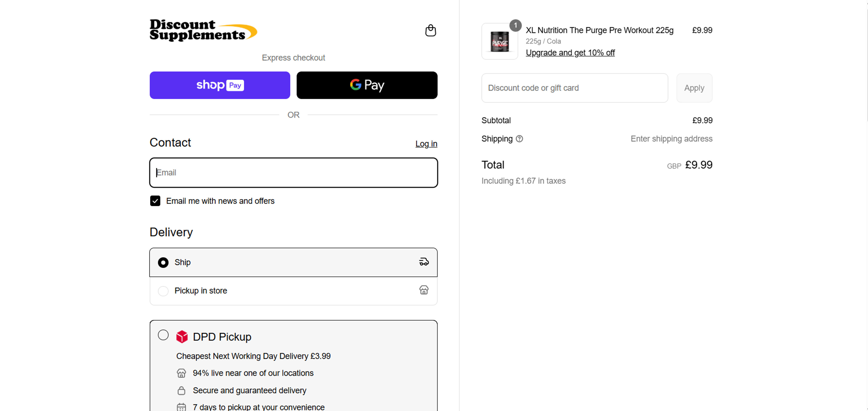This screenshot has height=411, width=868.
Task: Click the 225g / Cola variant text
Action: click(543, 41)
